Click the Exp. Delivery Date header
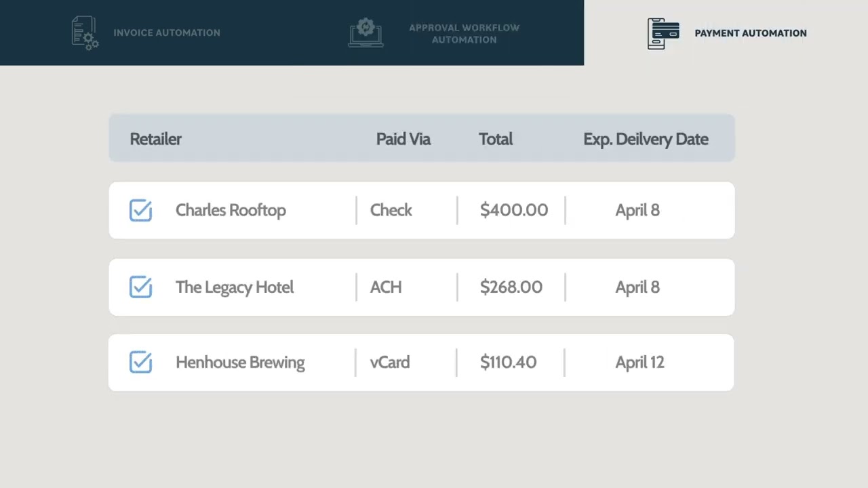The height and width of the screenshot is (488, 868). pos(646,139)
